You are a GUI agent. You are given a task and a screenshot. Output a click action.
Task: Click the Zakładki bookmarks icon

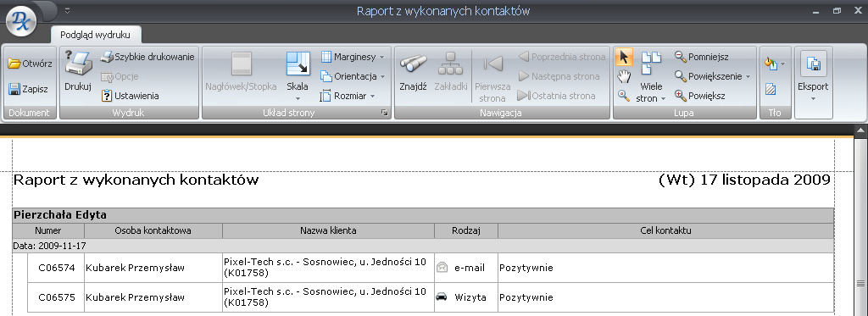pos(450,64)
